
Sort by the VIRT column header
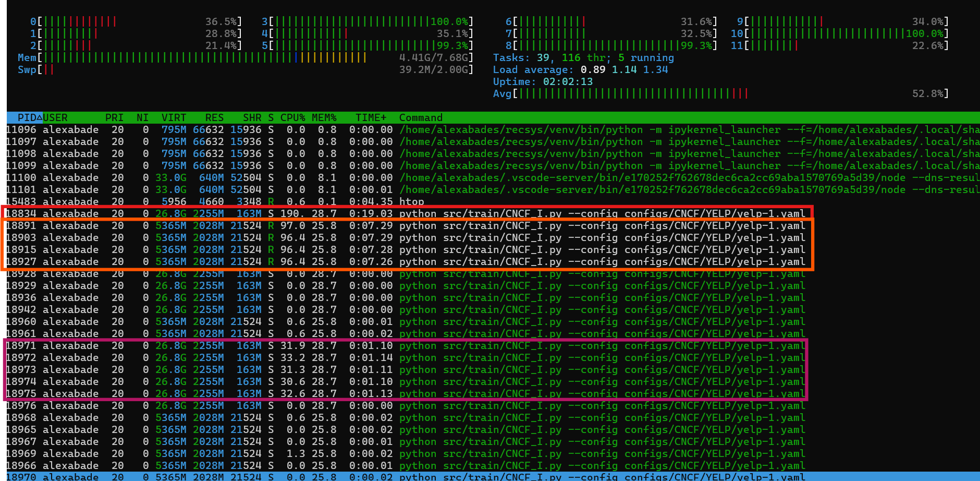pyautogui.click(x=174, y=117)
